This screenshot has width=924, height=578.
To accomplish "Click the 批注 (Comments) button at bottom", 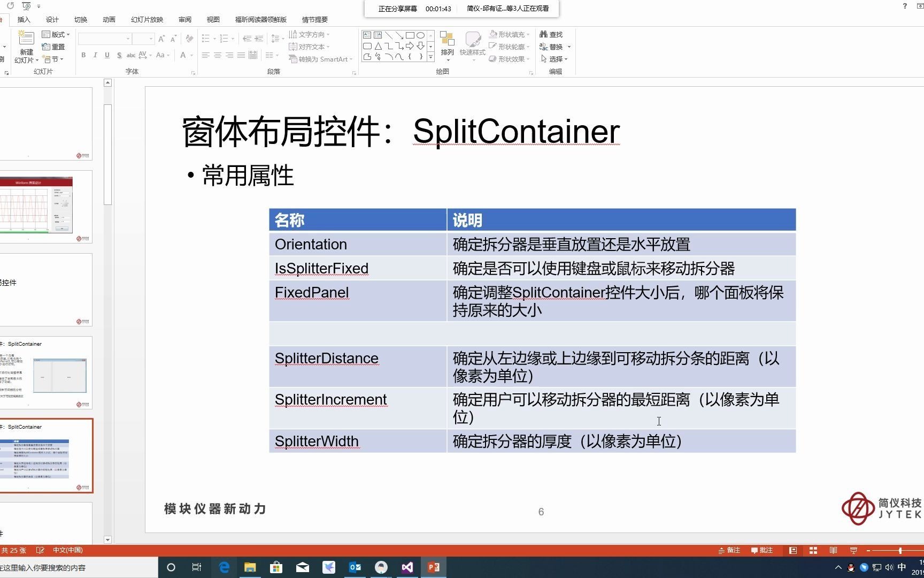I will [763, 550].
